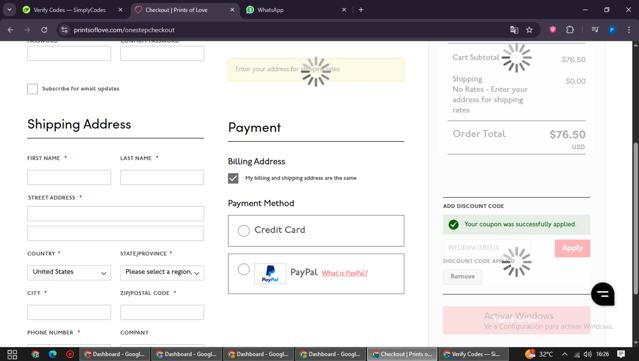Image resolution: width=639 pixels, height=361 pixels.
Task: Open the tab search dropdown arrow
Action: click(x=9, y=10)
